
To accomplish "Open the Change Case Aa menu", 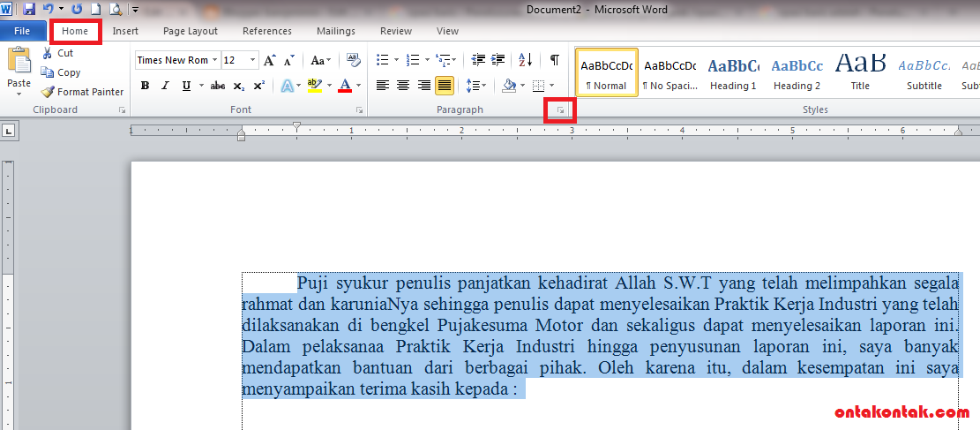I will pyautogui.click(x=320, y=60).
